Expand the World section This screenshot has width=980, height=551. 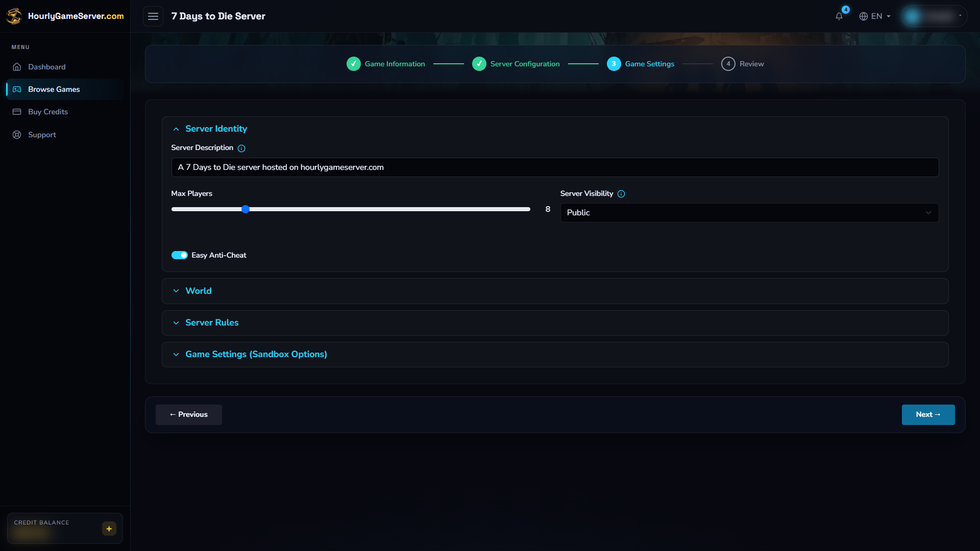(555, 291)
